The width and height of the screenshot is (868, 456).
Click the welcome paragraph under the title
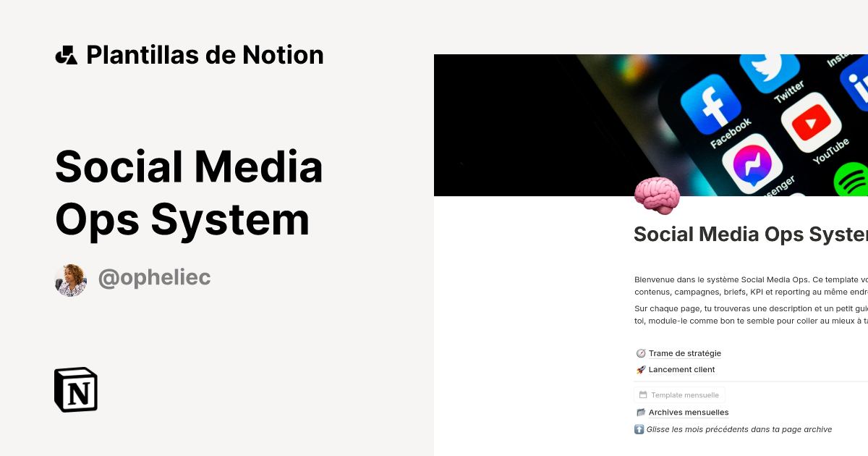[745, 286]
